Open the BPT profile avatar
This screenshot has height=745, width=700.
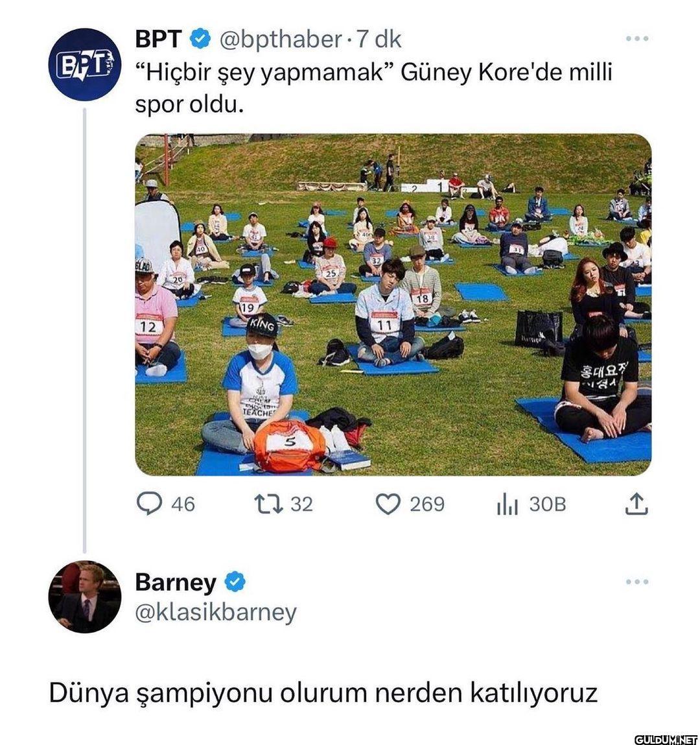pyautogui.click(x=84, y=64)
